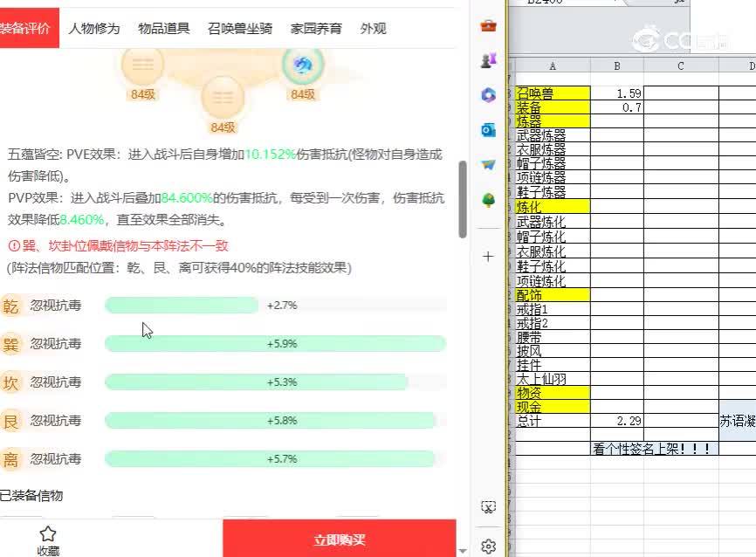Image resolution: width=756 pixels, height=557 pixels.
Task: Click column header B in the spreadsheet
Action: [x=616, y=65]
